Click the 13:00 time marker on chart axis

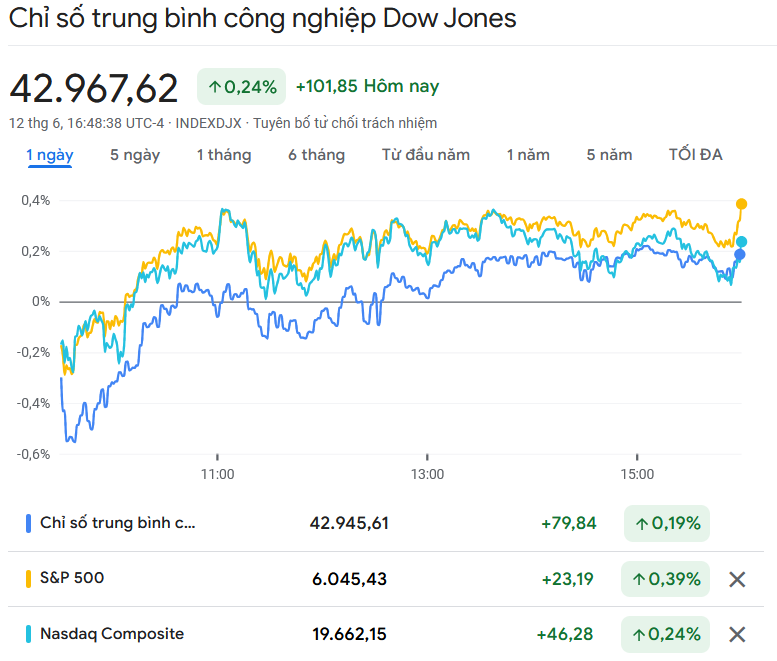pos(427,474)
